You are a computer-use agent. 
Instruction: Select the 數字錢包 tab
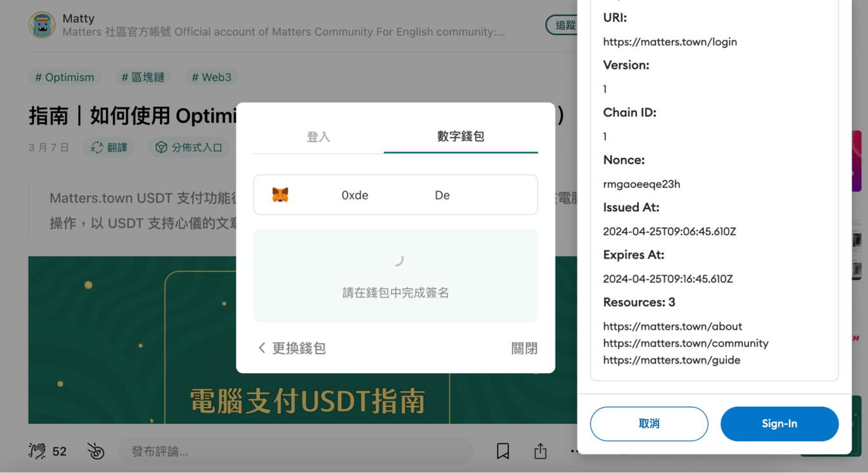coord(461,137)
